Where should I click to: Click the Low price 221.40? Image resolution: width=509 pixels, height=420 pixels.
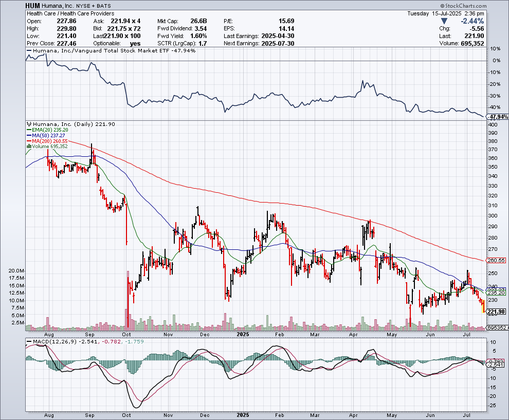click(66, 36)
